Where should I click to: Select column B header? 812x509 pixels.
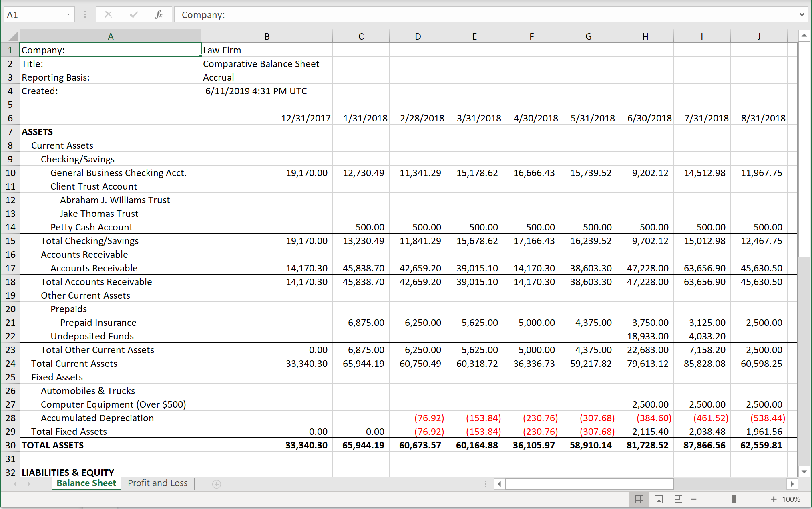(x=267, y=36)
